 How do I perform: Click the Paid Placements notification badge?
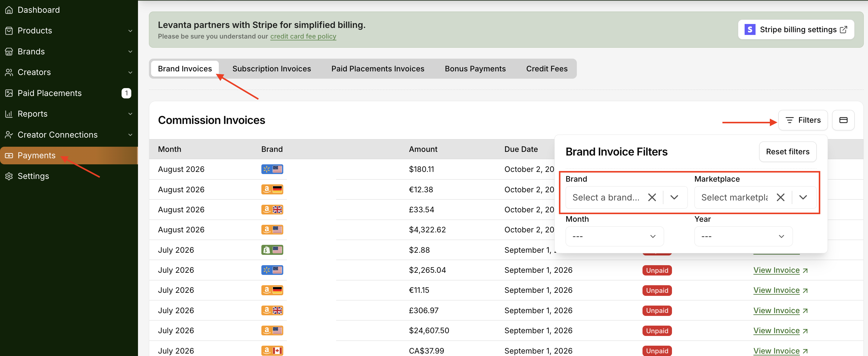(x=126, y=93)
